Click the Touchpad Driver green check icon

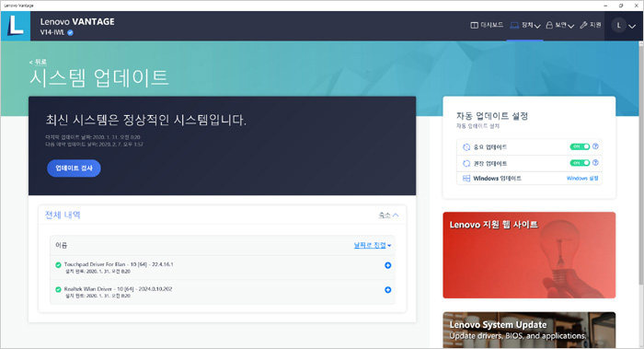(x=58, y=264)
